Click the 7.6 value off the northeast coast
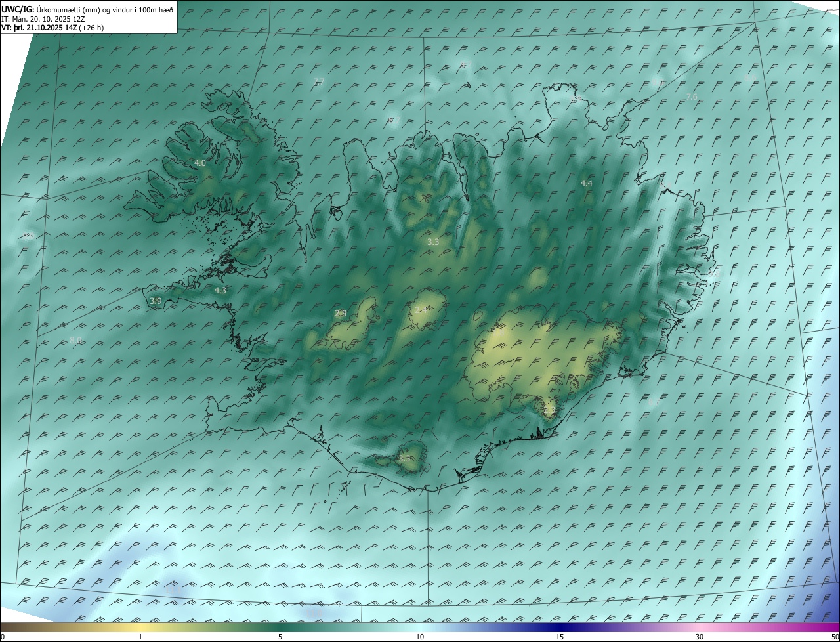 pos(692,97)
